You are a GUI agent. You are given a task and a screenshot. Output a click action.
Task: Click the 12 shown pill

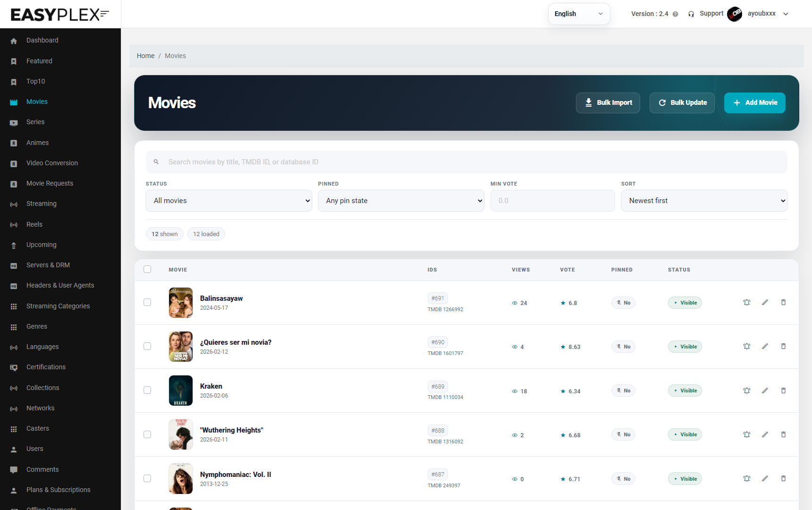click(x=164, y=234)
